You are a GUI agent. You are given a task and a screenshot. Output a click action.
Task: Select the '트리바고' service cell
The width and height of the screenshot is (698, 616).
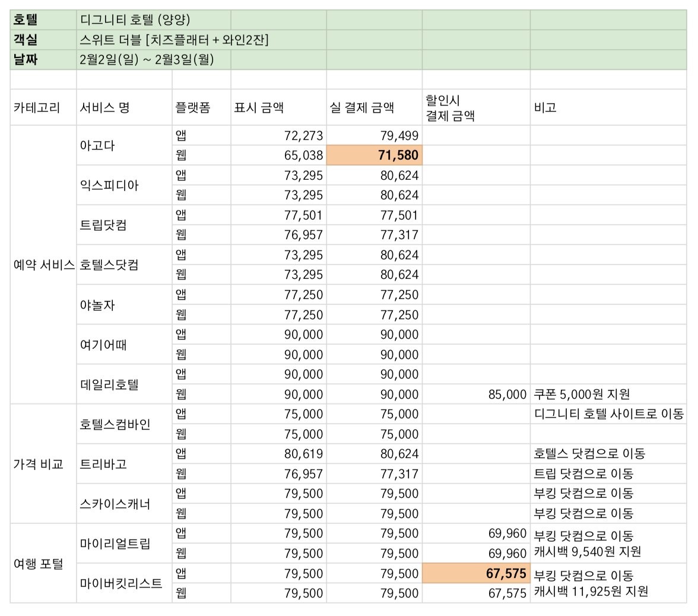click(x=124, y=464)
